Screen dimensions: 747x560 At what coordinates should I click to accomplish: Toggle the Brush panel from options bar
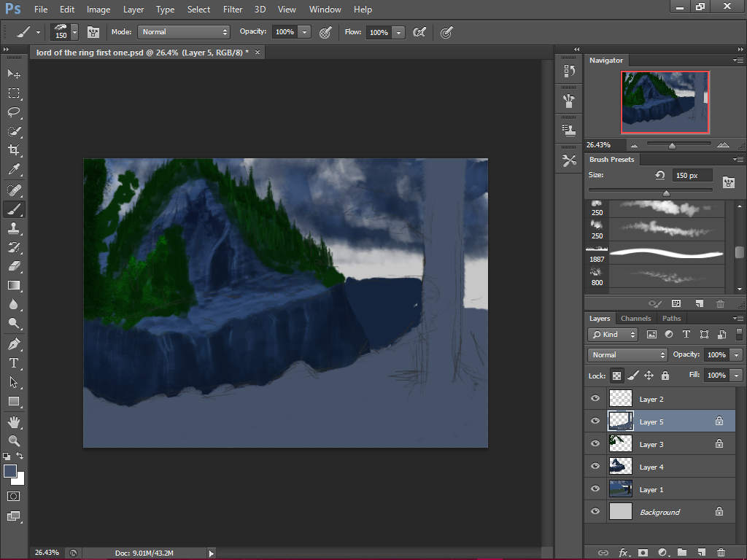click(93, 32)
